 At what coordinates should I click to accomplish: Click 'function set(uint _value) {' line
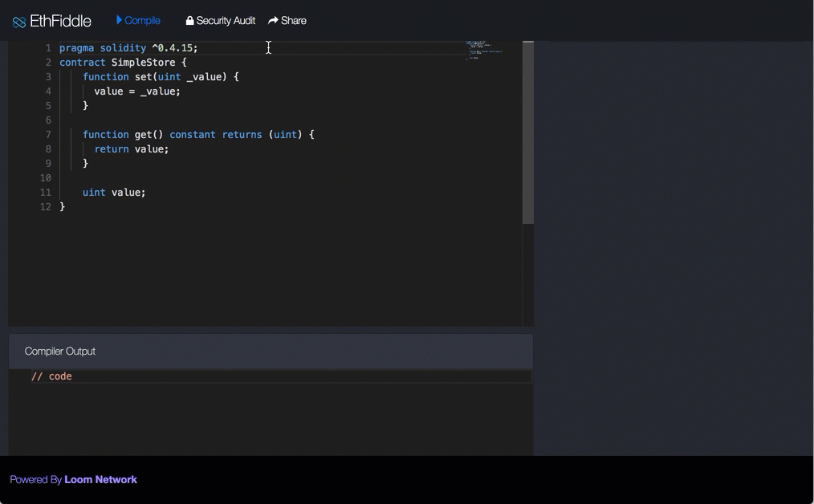pos(161,77)
